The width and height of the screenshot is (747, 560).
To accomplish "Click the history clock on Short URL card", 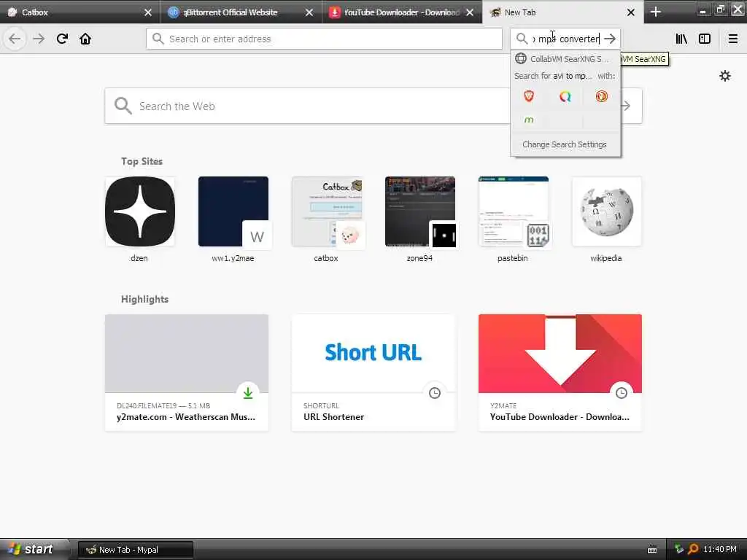I will (x=435, y=393).
